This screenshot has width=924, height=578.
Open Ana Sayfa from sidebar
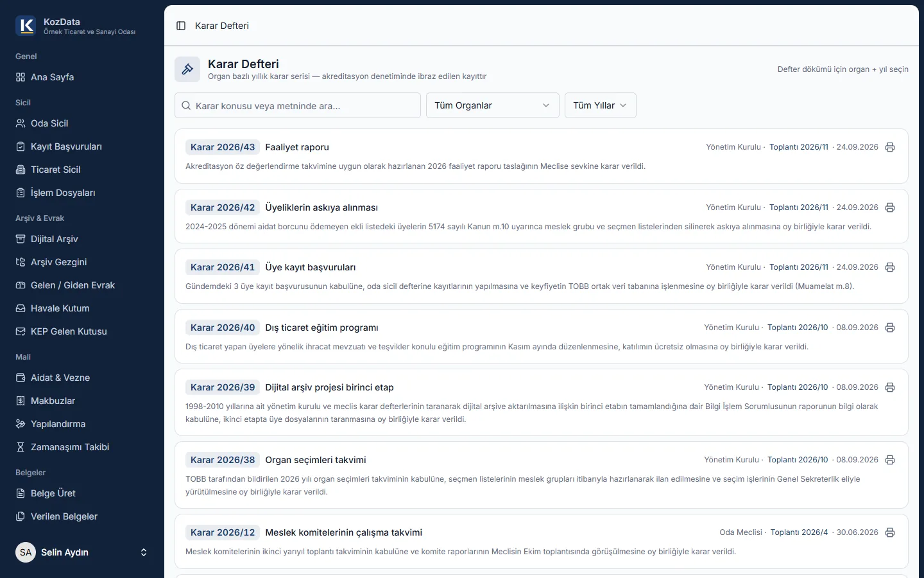point(82,77)
